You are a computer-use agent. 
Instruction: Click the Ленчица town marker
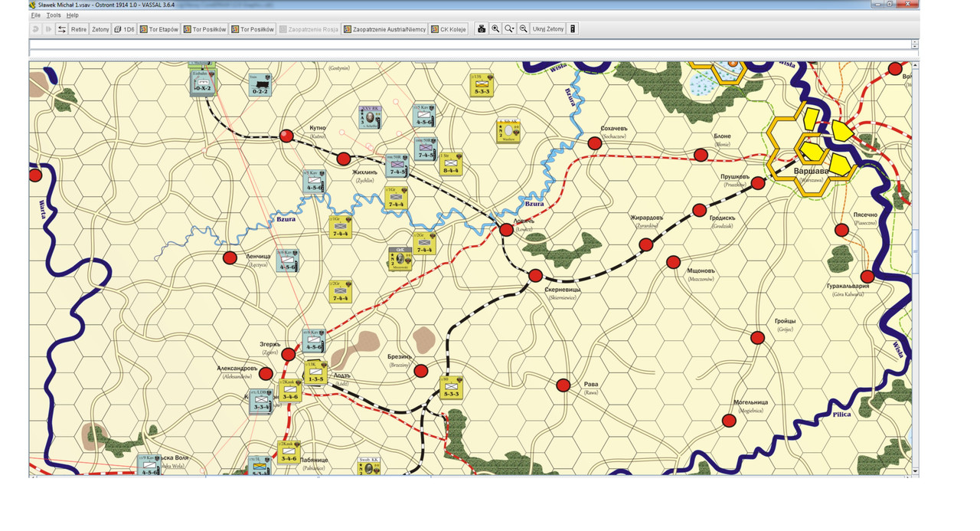pos(230,258)
